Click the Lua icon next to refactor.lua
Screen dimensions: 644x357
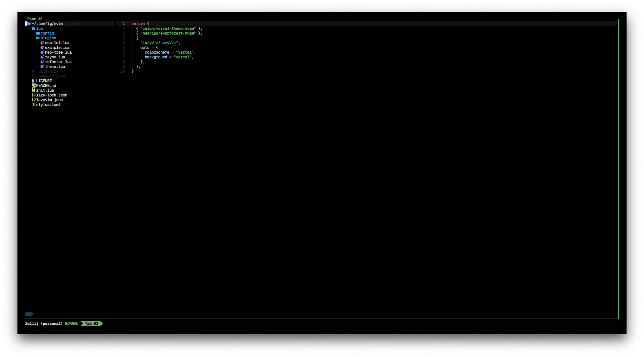(x=42, y=62)
